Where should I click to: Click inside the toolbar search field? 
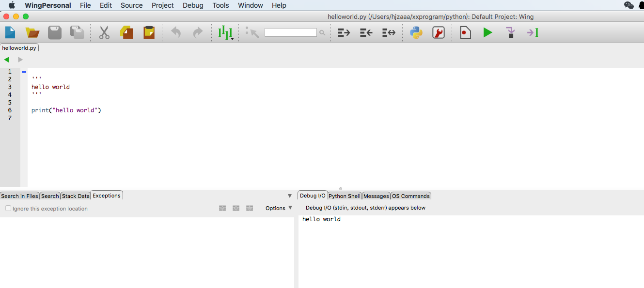coord(290,32)
